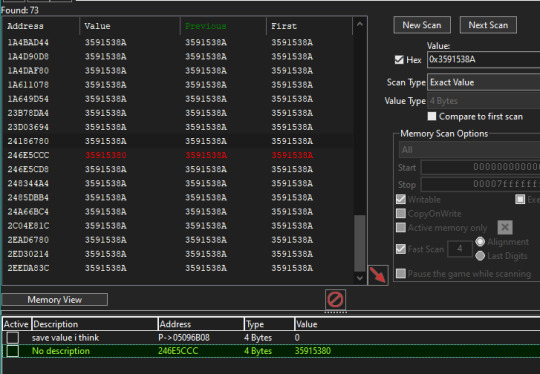Viewport: 540px width, 374px height.
Task: Select result address 23D03694
Action: pyautogui.click(x=28, y=127)
